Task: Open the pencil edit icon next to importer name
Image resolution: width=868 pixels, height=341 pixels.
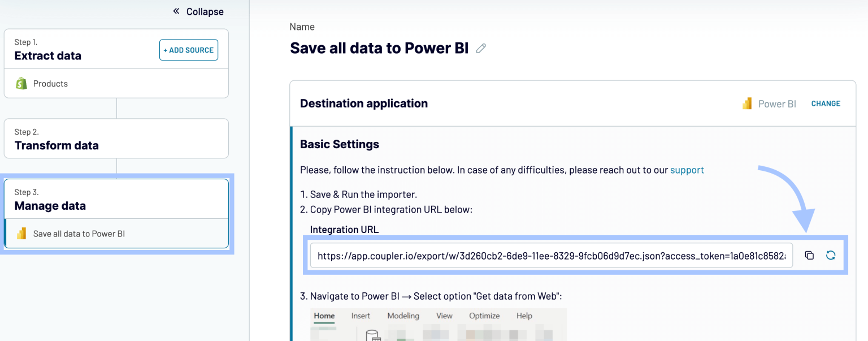Action: point(481,48)
